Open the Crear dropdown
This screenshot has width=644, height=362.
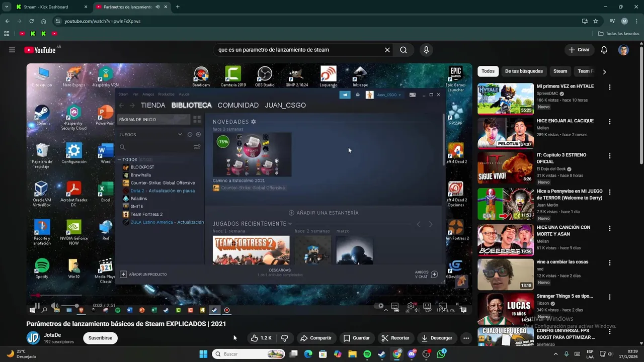579,50
